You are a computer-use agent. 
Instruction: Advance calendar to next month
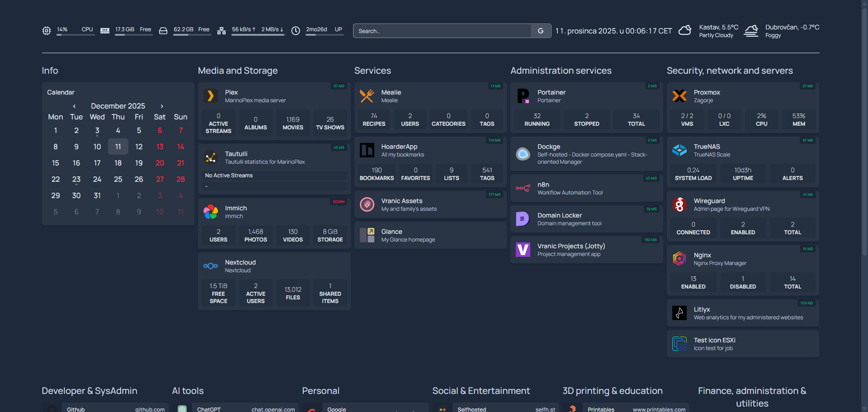click(162, 106)
